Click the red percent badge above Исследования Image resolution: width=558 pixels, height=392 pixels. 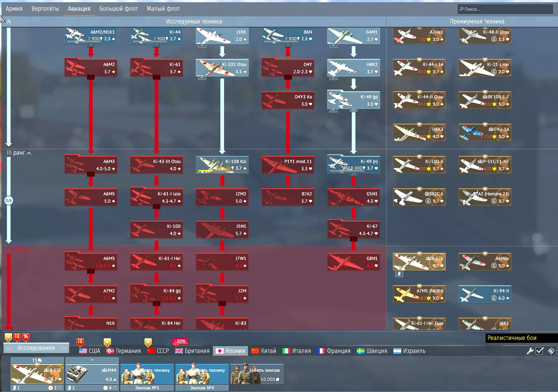coord(26,337)
